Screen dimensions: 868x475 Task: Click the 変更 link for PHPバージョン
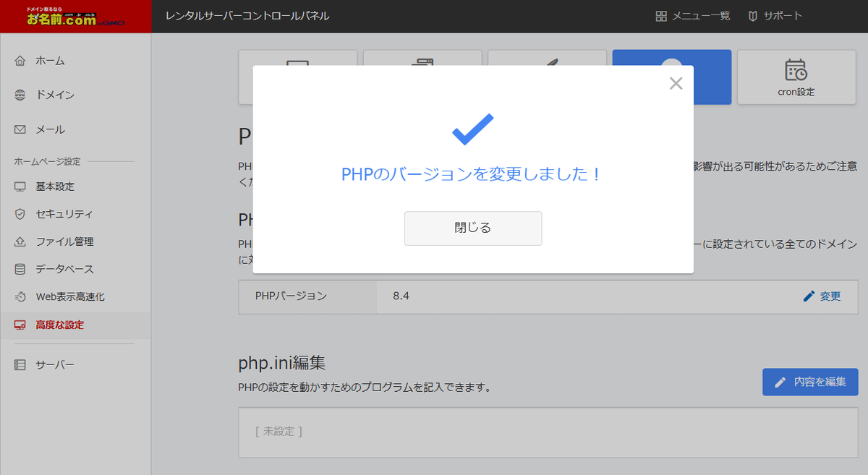[x=830, y=296]
